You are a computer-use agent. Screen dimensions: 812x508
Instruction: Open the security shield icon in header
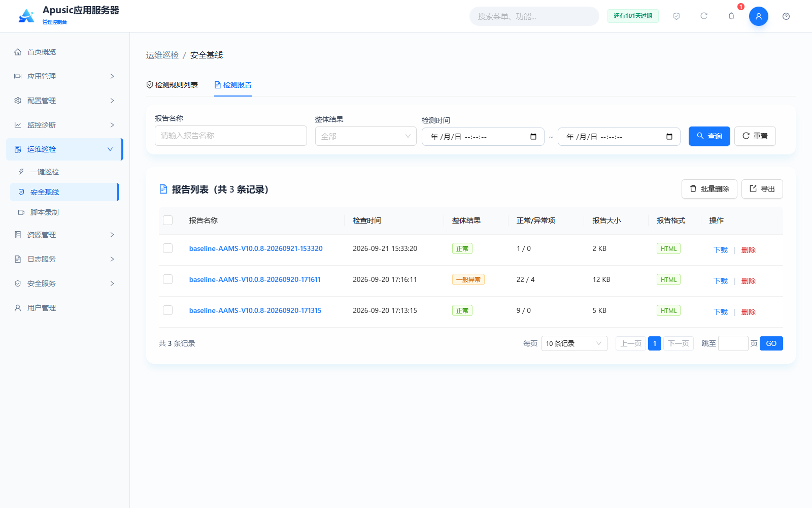point(676,16)
